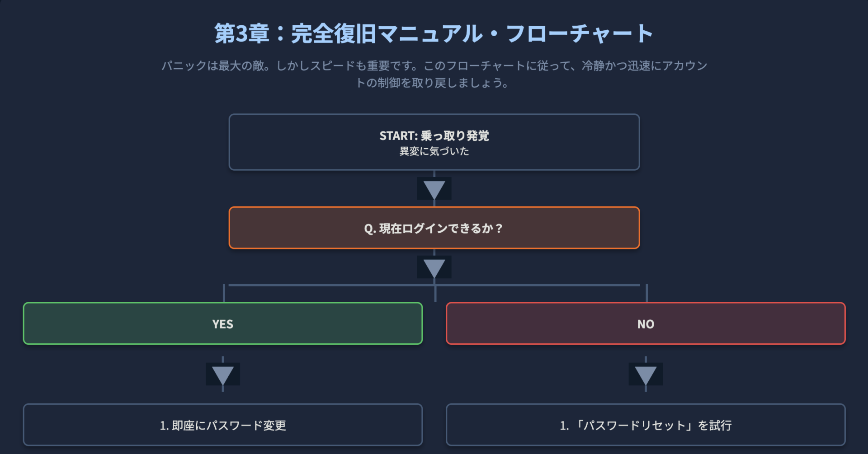Click the down arrow under NO
868x454 pixels.
coord(646,374)
